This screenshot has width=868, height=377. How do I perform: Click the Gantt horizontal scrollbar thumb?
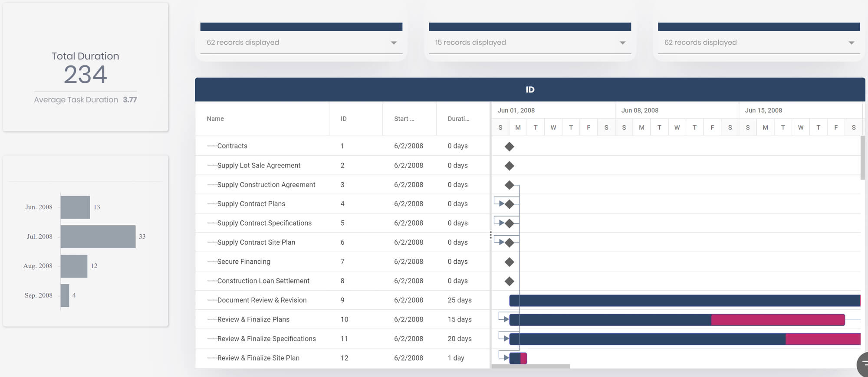pyautogui.click(x=530, y=367)
